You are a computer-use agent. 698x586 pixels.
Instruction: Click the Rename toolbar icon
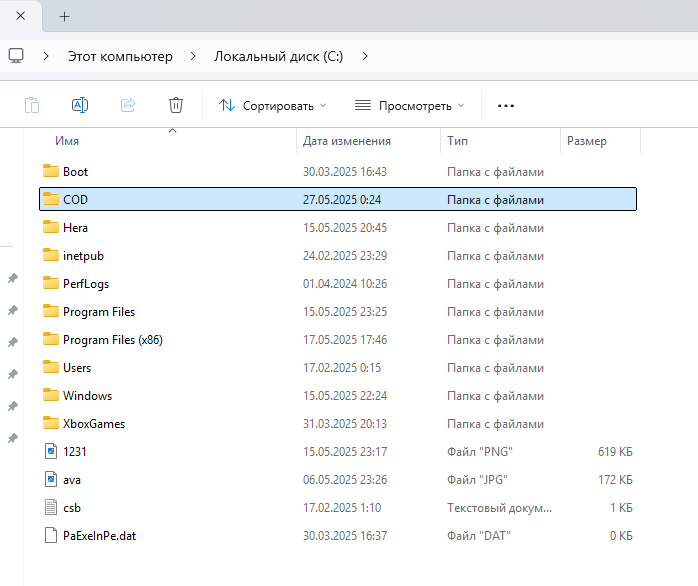coord(80,106)
